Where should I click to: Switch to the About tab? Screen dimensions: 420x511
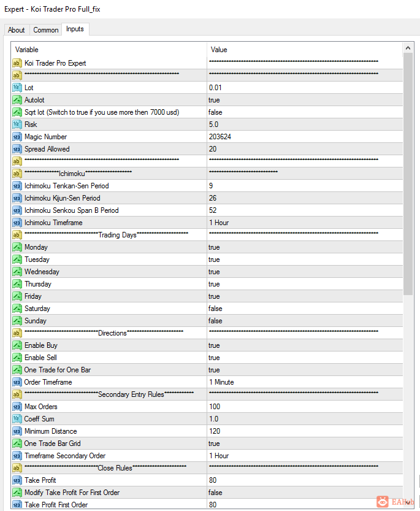coord(17,30)
